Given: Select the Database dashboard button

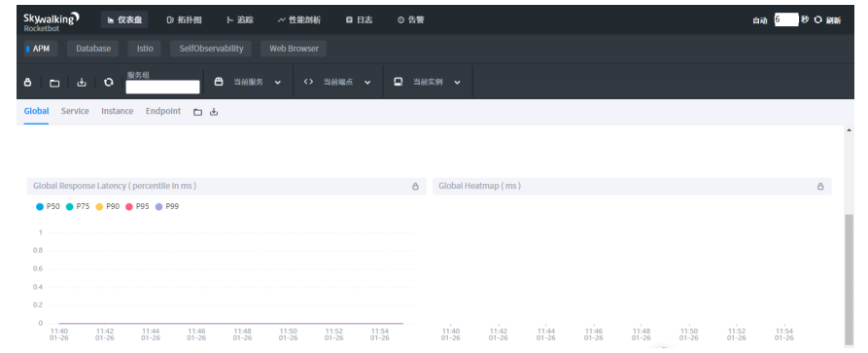Looking at the screenshot, I should tap(93, 49).
